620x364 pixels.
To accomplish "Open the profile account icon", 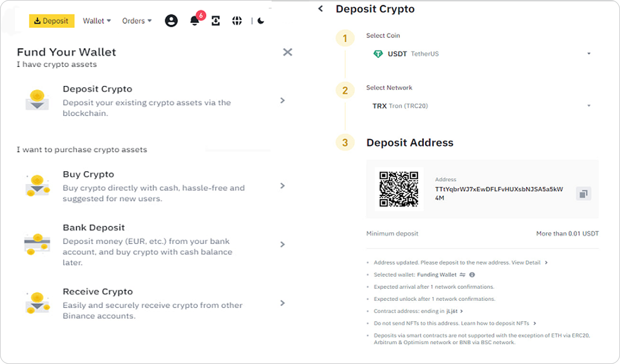I will pyautogui.click(x=171, y=21).
